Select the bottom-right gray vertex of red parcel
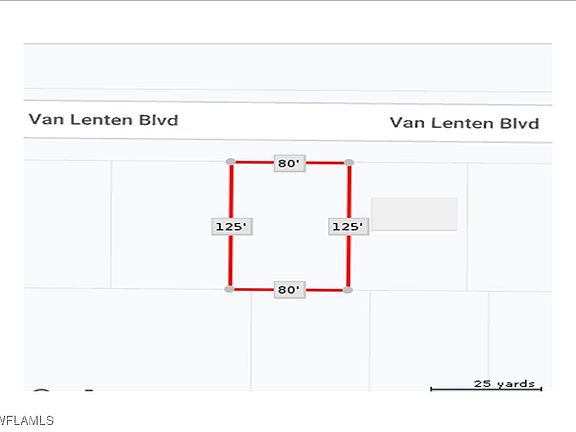This screenshot has width=576, height=432. coord(348,290)
